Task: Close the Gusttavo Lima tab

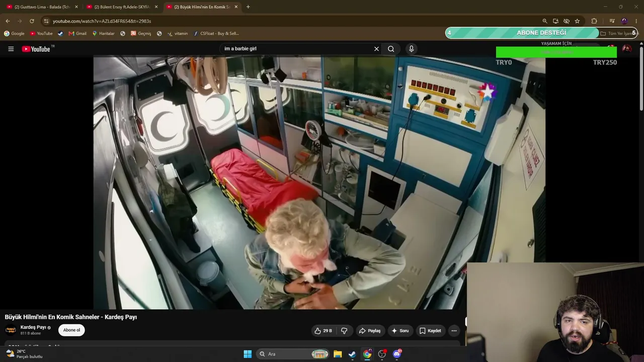Action: [76, 7]
